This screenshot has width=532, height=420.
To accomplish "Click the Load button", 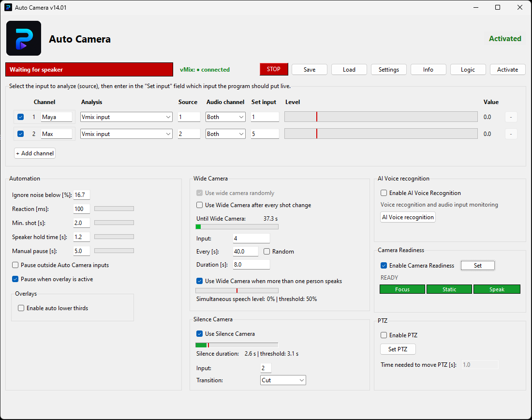I will [x=349, y=70].
